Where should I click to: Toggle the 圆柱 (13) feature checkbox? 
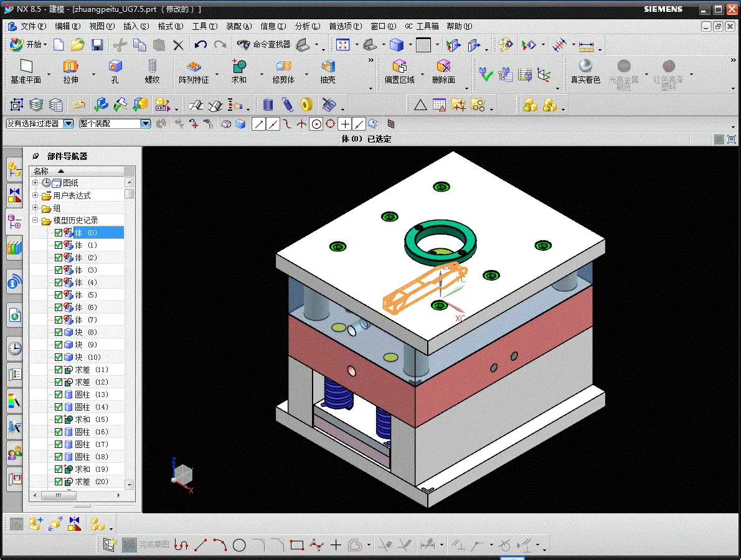coord(59,394)
